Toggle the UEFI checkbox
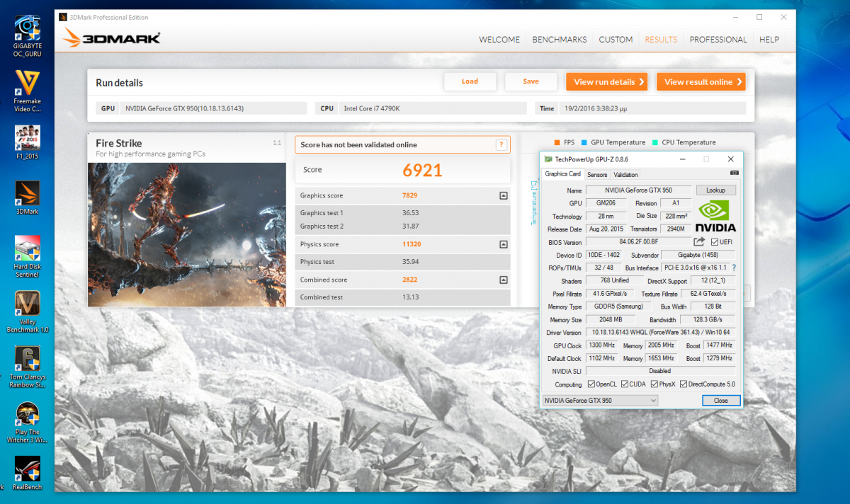 [715, 242]
